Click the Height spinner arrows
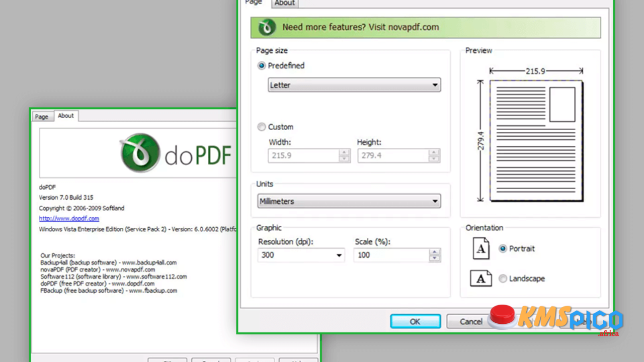This screenshot has width=644, height=362. (x=434, y=155)
